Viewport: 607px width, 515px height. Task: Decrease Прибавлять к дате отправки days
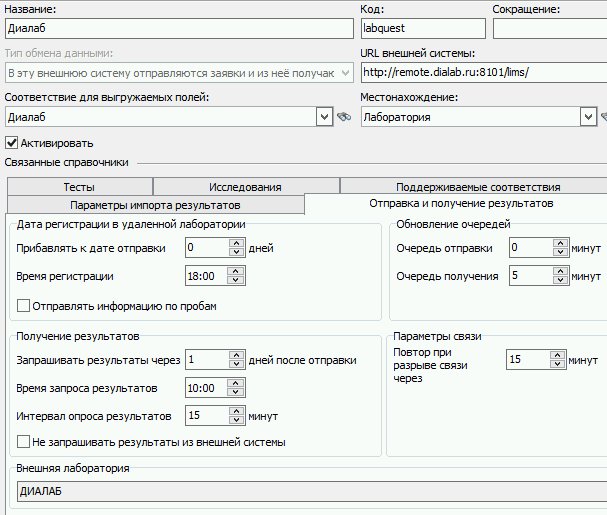(237, 252)
